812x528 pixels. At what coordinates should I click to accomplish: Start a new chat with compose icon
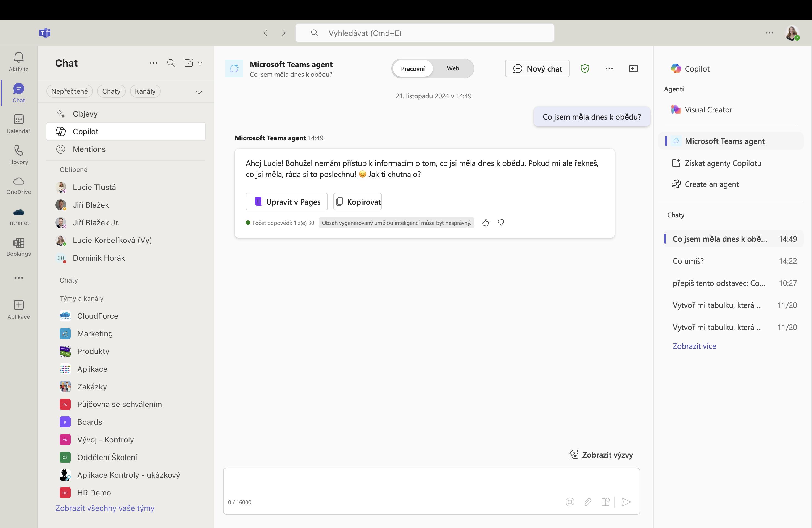(189, 63)
